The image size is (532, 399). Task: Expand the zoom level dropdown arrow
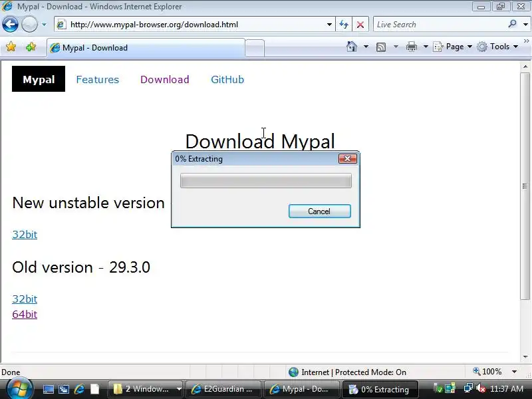[514, 372]
